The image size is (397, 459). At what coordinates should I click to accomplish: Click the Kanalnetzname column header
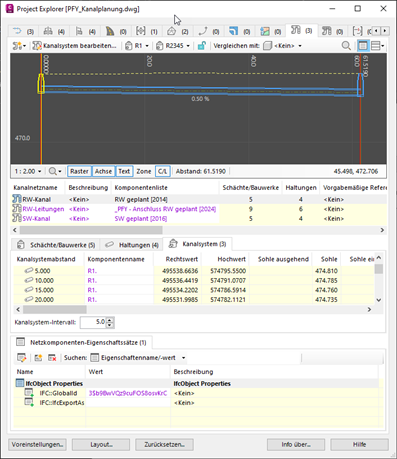point(38,188)
